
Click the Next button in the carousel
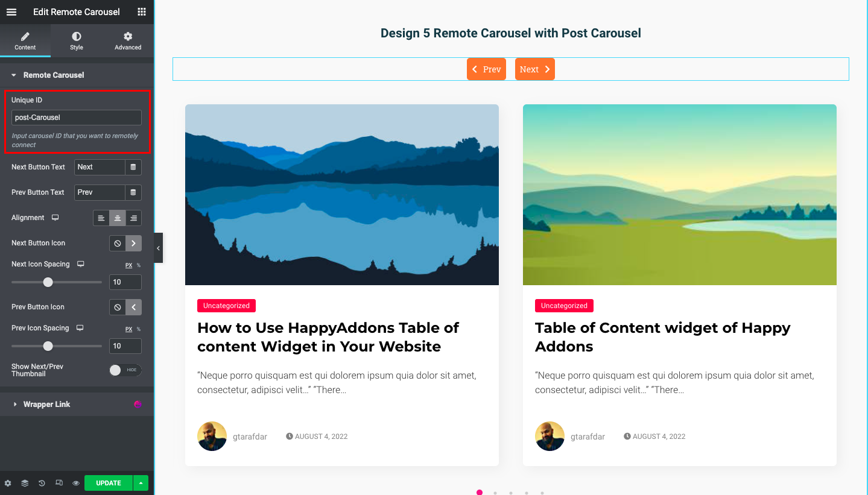pyautogui.click(x=534, y=69)
